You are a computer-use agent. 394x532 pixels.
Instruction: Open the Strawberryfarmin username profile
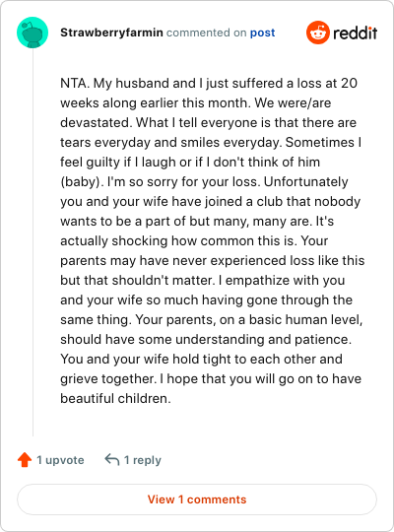click(111, 33)
